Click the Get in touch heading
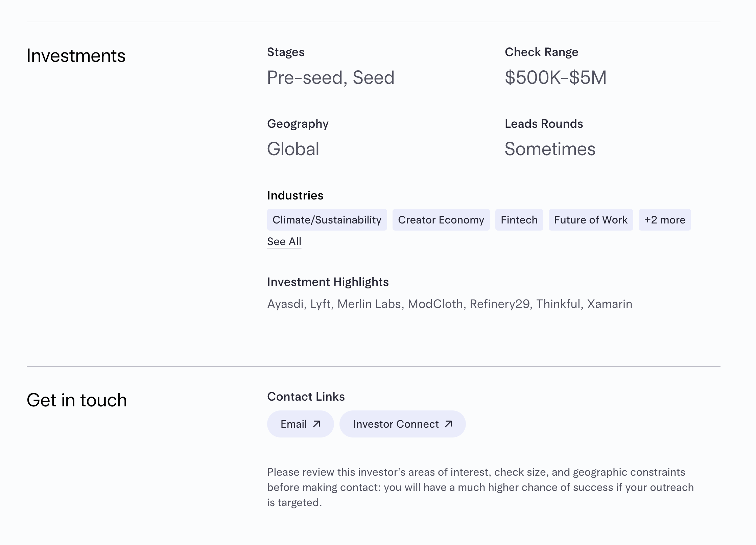The image size is (756, 545). point(77,400)
